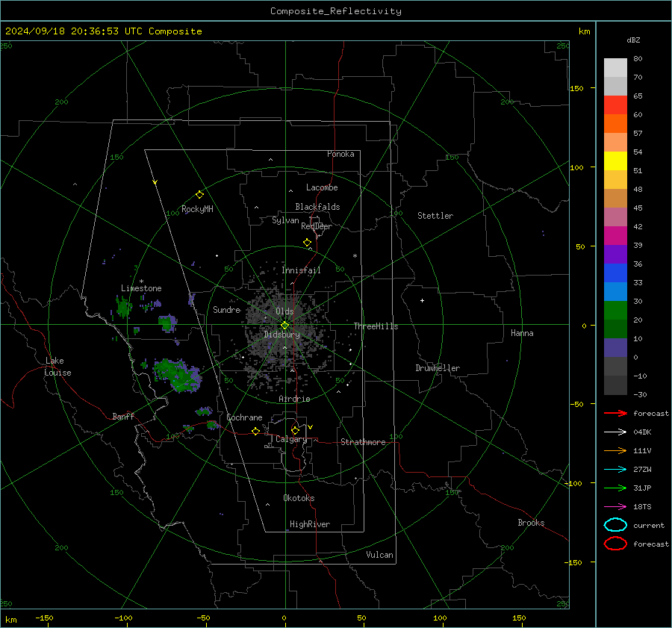This screenshot has width=672, height=628.
Task: Click the white plus marker west of Hanna
Action: tap(422, 300)
